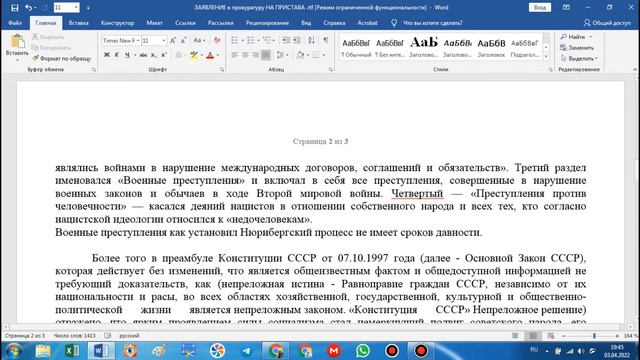Switch to Конструктор tab
Image resolution: width=640 pixels, height=360 pixels.
coord(118,23)
